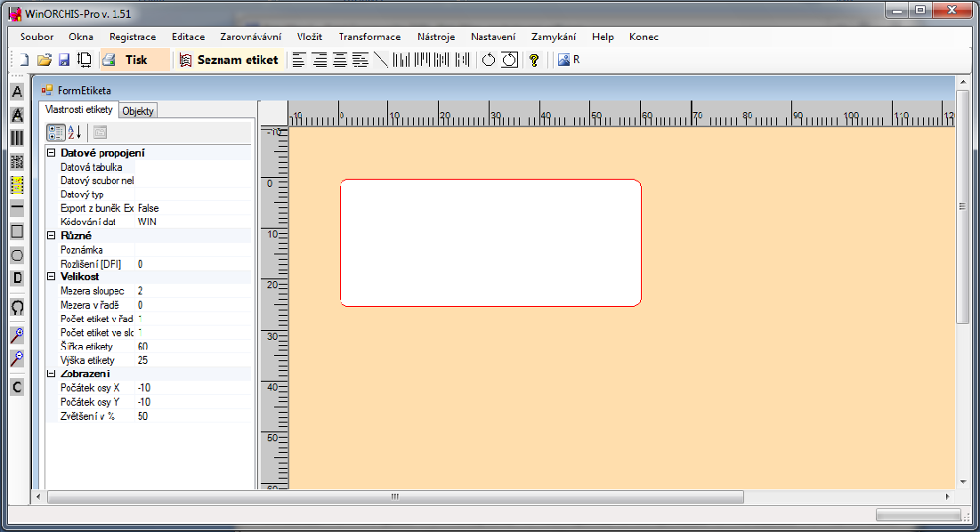Open the Transformace menu
This screenshot has height=532, width=980.
coord(370,36)
